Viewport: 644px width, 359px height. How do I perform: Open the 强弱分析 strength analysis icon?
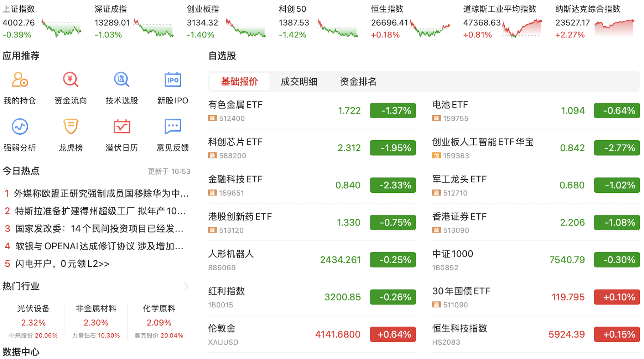click(20, 127)
